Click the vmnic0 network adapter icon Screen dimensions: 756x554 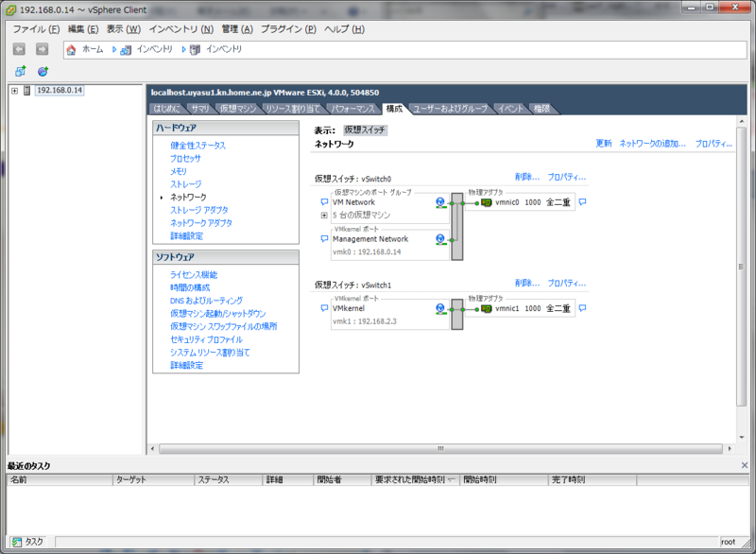pos(487,202)
